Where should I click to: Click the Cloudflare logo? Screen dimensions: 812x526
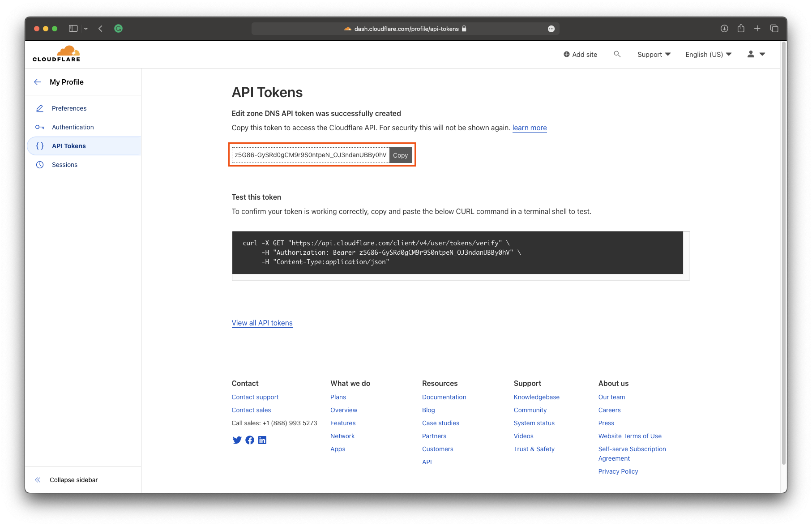coord(56,54)
